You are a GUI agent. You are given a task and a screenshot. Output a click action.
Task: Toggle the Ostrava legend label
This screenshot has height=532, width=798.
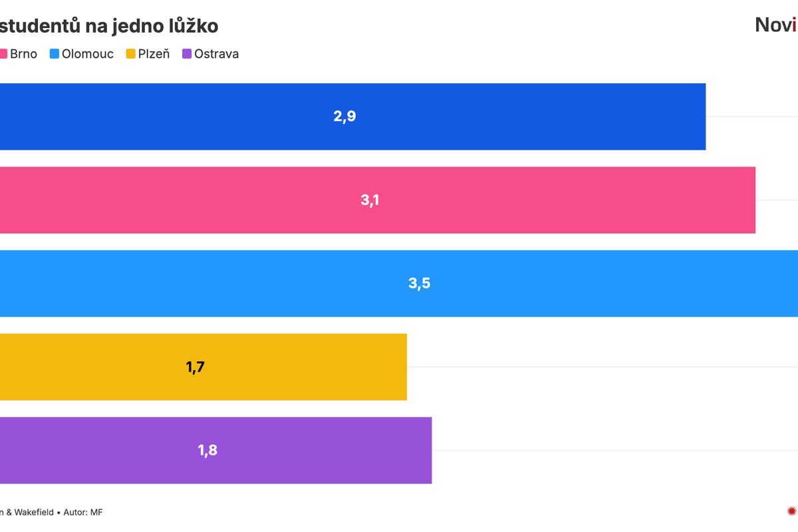click(x=216, y=54)
